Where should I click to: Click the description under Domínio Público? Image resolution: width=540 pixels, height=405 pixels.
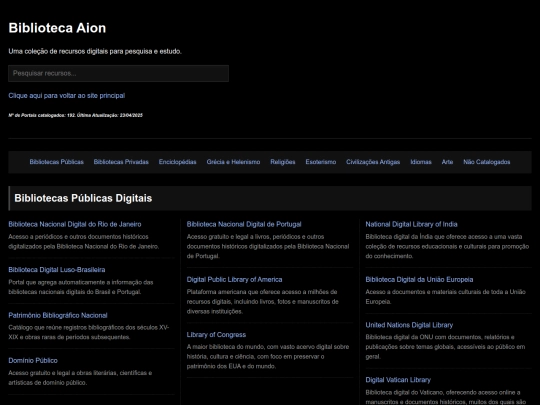click(x=80, y=378)
